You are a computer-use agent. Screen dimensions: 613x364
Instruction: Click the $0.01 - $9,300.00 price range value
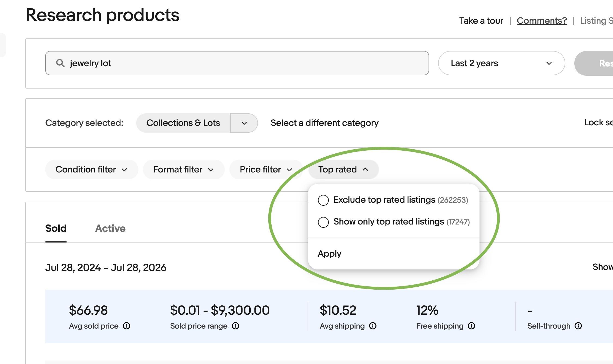[220, 310]
